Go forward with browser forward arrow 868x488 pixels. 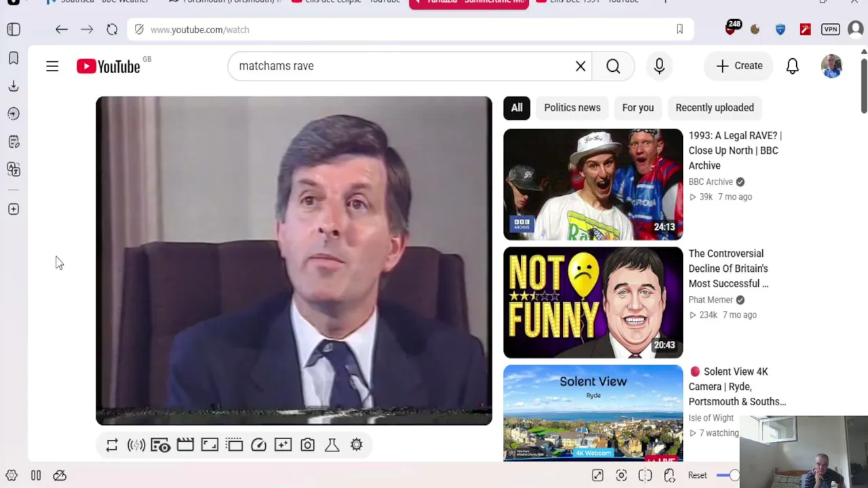pyautogui.click(x=87, y=29)
